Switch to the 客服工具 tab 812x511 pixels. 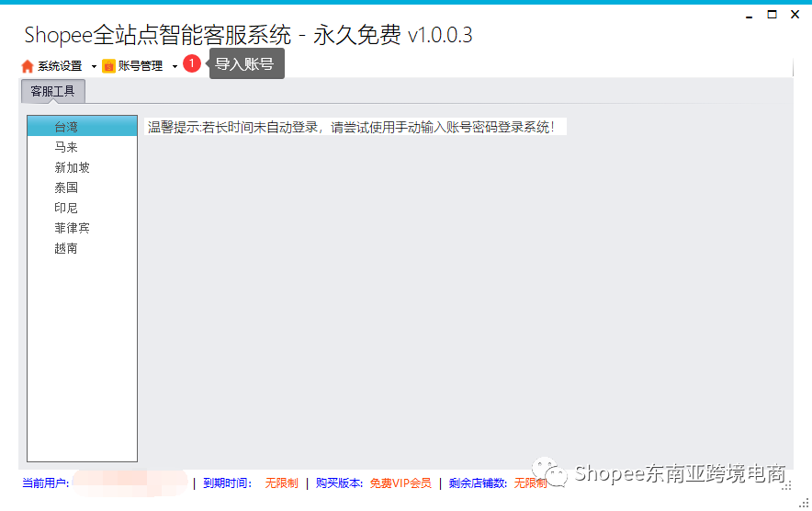(x=53, y=92)
